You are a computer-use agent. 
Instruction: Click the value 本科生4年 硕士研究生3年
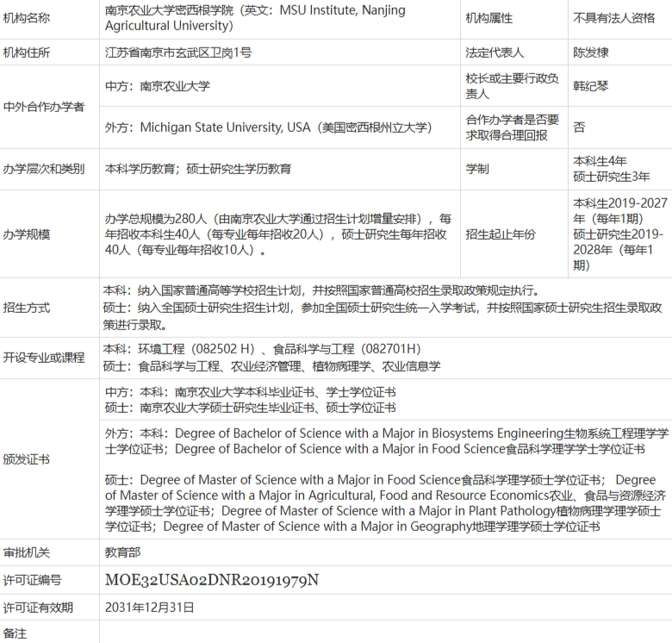point(612,169)
